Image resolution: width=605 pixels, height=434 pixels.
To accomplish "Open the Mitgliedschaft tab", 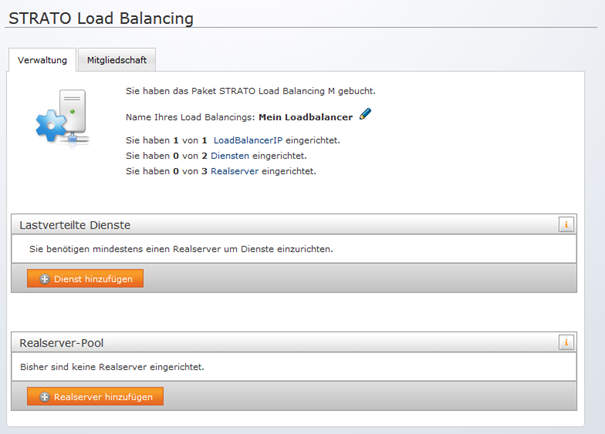I will click(x=117, y=60).
